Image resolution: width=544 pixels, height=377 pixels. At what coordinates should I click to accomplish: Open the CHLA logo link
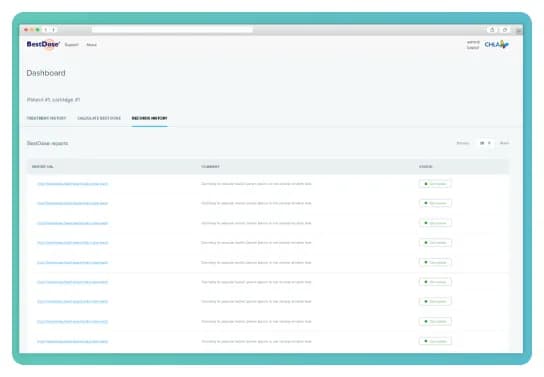coord(496,44)
